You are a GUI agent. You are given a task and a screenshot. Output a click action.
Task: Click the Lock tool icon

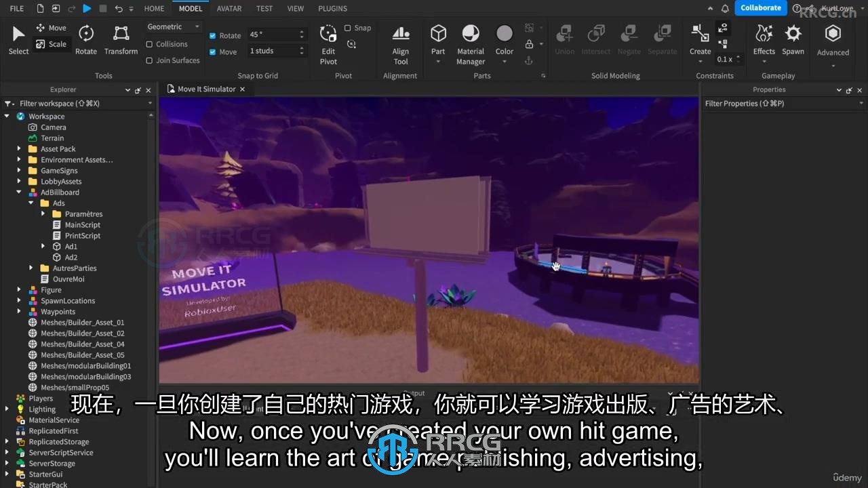[x=529, y=44]
